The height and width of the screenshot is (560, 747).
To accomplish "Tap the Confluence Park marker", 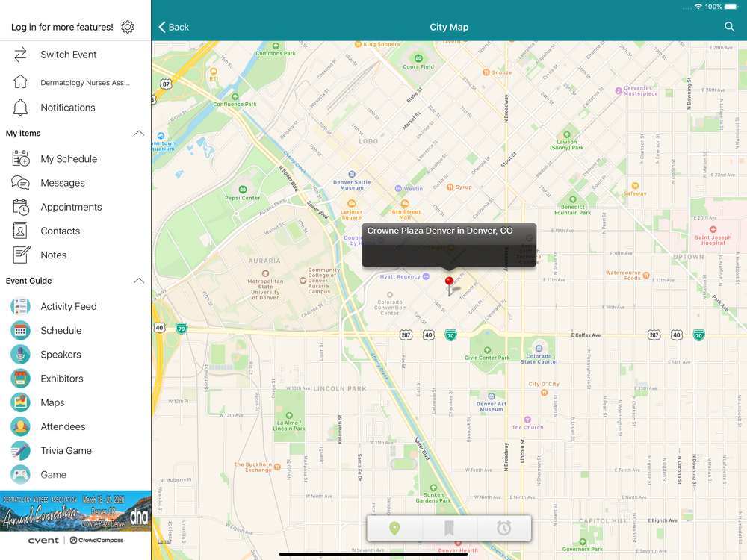I will pyautogui.click(x=235, y=96).
